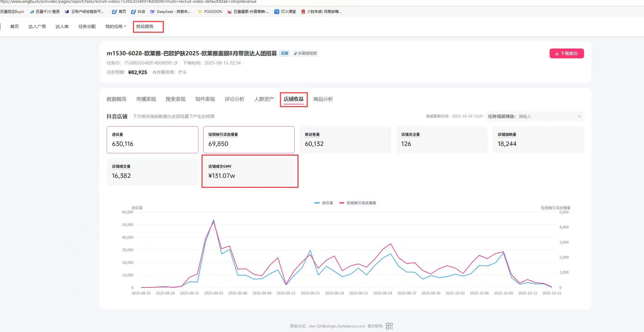Click the 2025-10-15 date on chart axis
Screen dimensions: 644x332
pyautogui.click(x=552, y=293)
